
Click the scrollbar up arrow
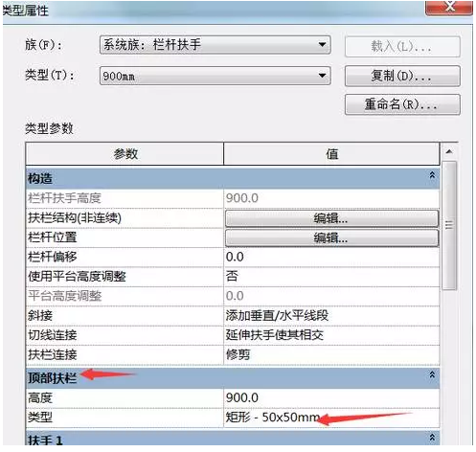coord(449,151)
